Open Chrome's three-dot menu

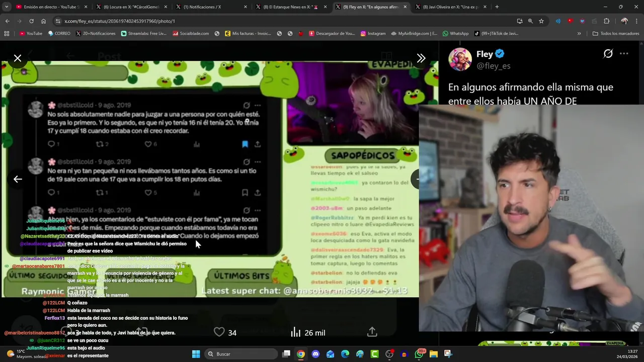637,21
